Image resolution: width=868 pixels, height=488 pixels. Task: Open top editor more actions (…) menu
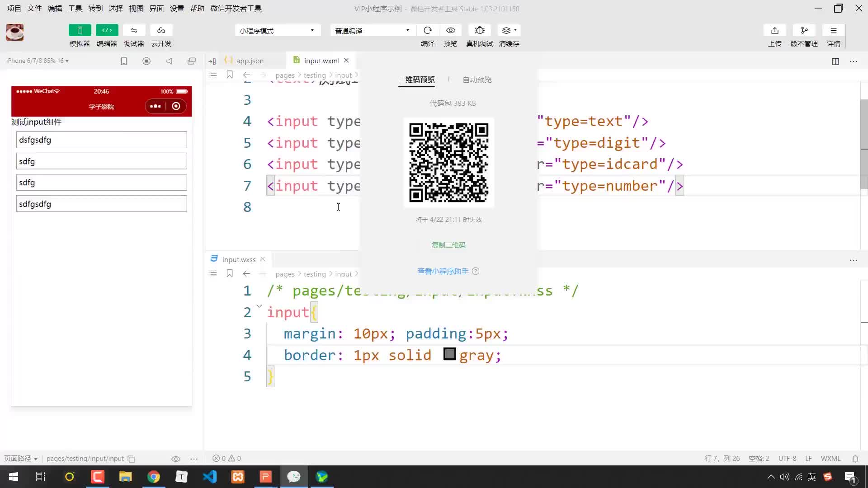[x=854, y=61]
